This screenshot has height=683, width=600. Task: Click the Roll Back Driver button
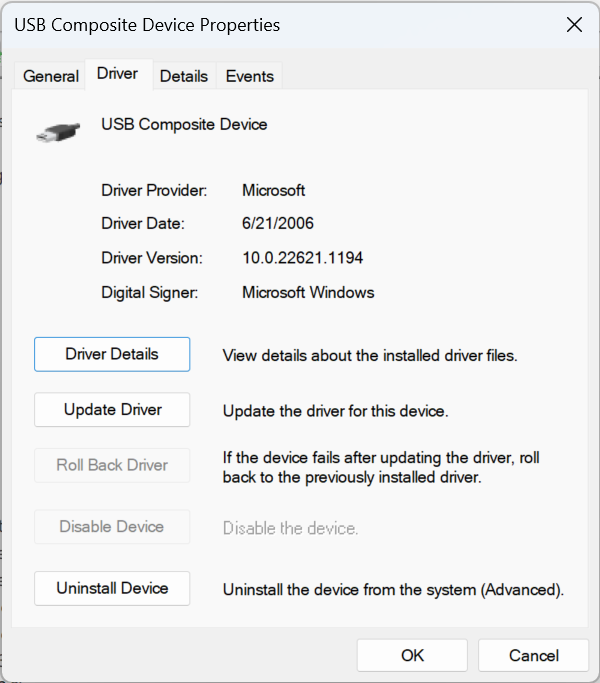pos(112,465)
